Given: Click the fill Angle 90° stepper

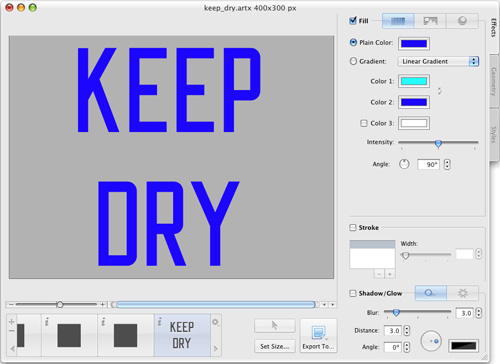Looking at the screenshot, I should [447, 164].
